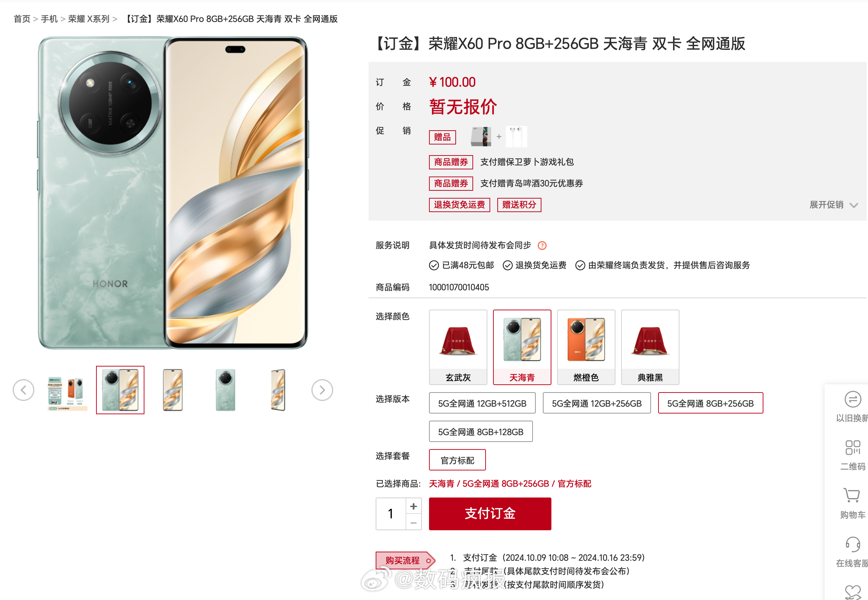Click the earphones gift image
This screenshot has height=600, width=868.
click(516, 136)
